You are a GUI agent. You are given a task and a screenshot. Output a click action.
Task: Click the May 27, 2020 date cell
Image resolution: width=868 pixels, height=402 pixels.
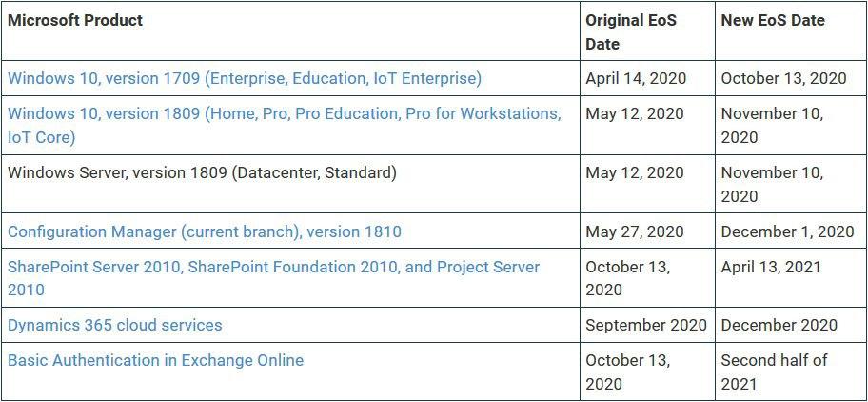[x=635, y=231]
